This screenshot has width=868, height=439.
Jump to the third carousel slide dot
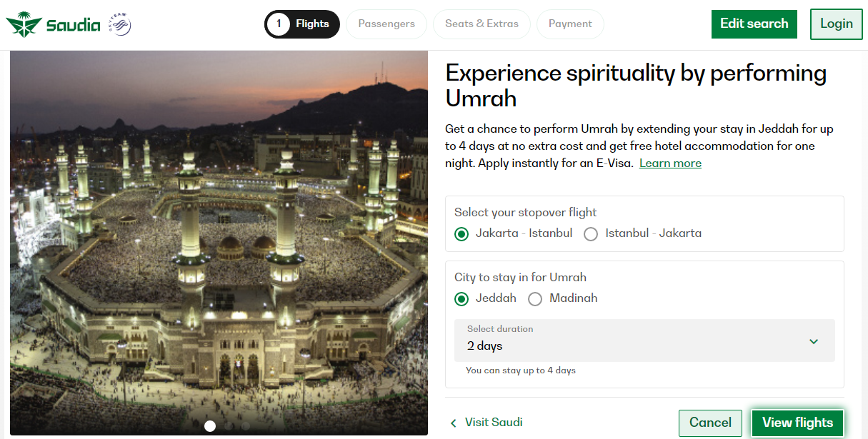(246, 426)
